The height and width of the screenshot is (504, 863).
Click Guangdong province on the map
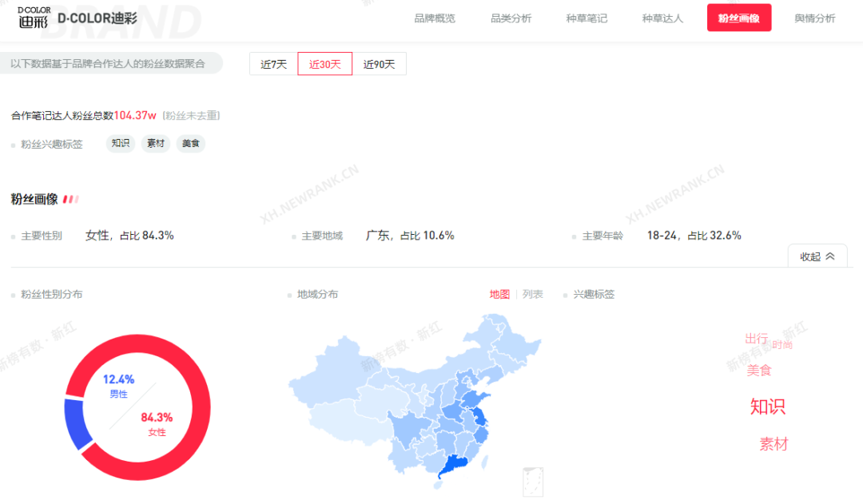click(455, 466)
